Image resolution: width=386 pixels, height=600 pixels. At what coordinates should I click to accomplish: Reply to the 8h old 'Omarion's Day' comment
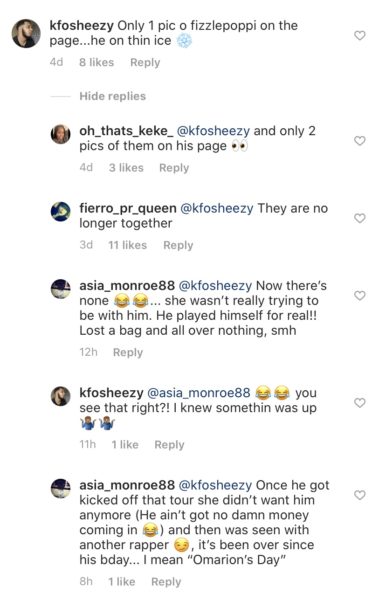166,582
